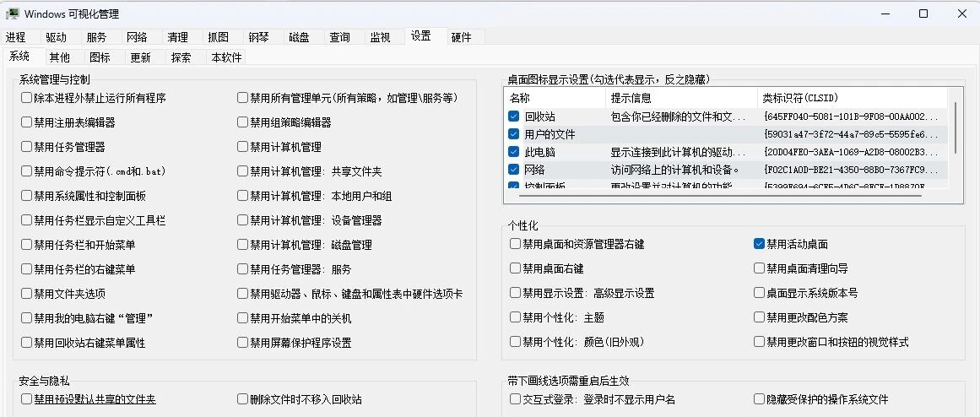The image size is (980, 417).
Task: Enable 禁用任务栏和开始菜单
Action: pos(26,245)
